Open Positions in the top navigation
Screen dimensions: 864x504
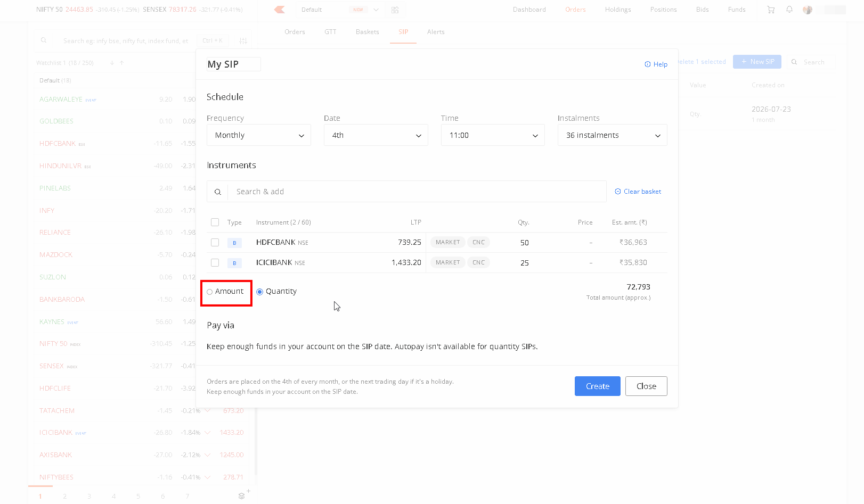click(x=664, y=10)
